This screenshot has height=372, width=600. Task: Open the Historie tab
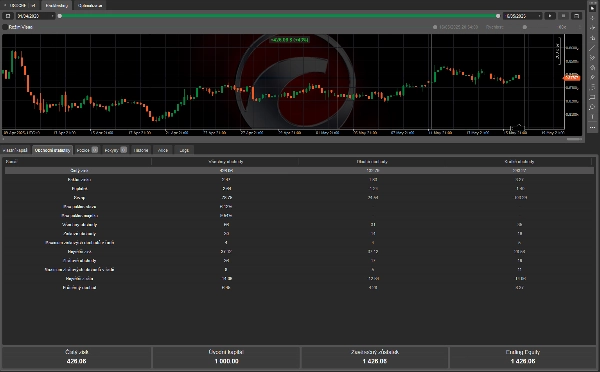click(141, 150)
